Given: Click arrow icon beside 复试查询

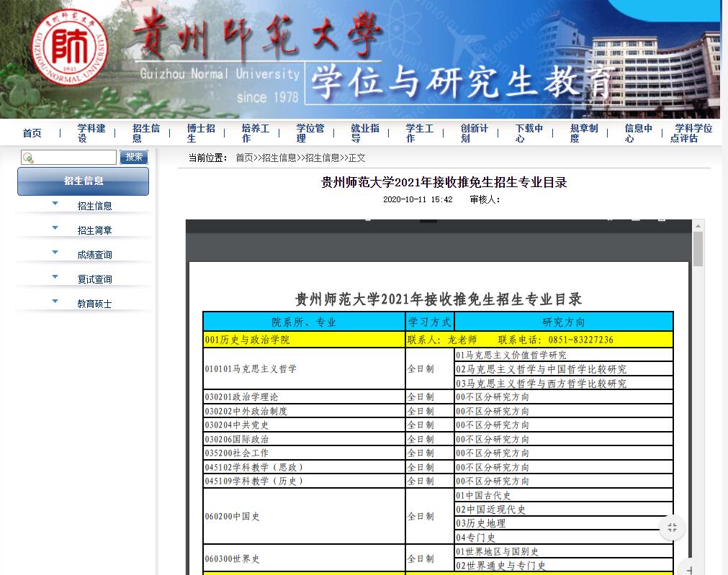Looking at the screenshot, I should pyautogui.click(x=55, y=276).
